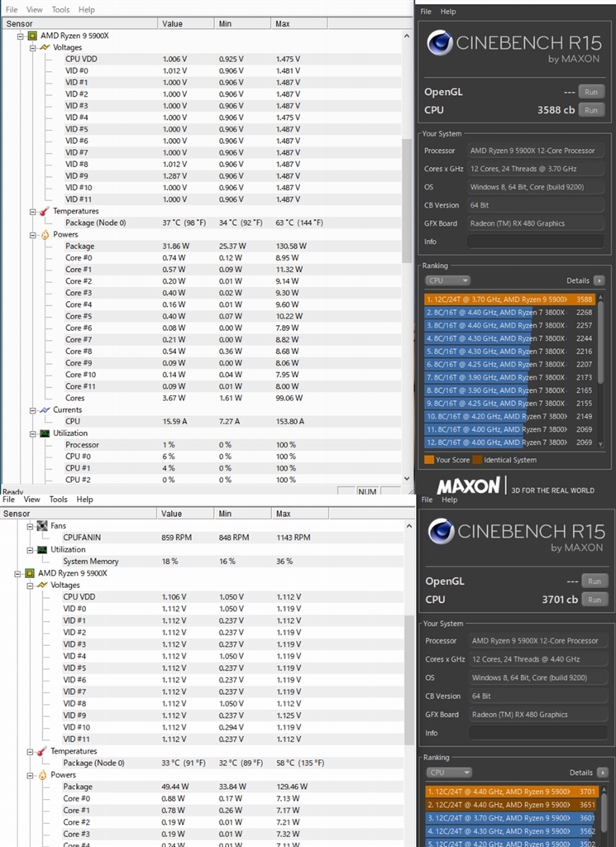Click scroll-down arrow in HWMonitor showing Currents
616x847 pixels.
pyautogui.click(x=407, y=479)
